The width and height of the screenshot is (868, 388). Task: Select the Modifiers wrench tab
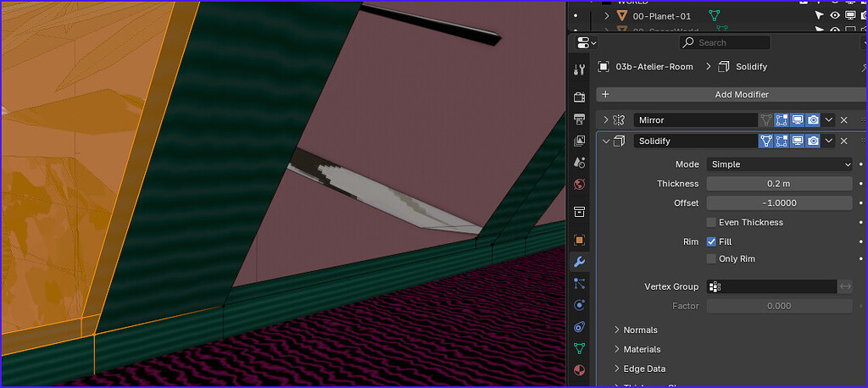(x=579, y=261)
